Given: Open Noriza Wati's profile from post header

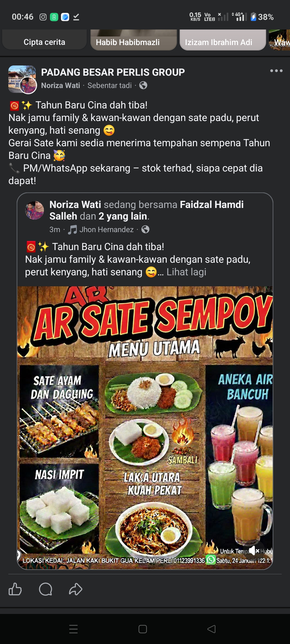Looking at the screenshot, I should click(x=60, y=85).
